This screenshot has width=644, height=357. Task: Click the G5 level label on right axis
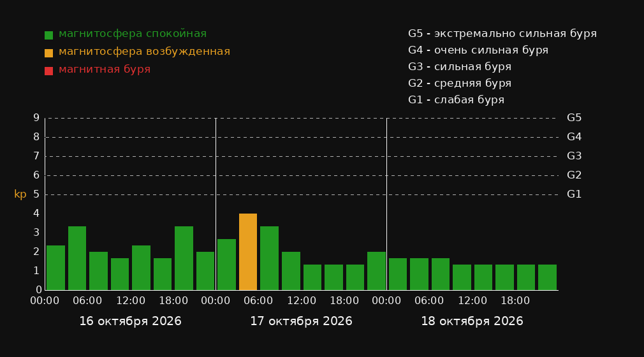(x=574, y=118)
